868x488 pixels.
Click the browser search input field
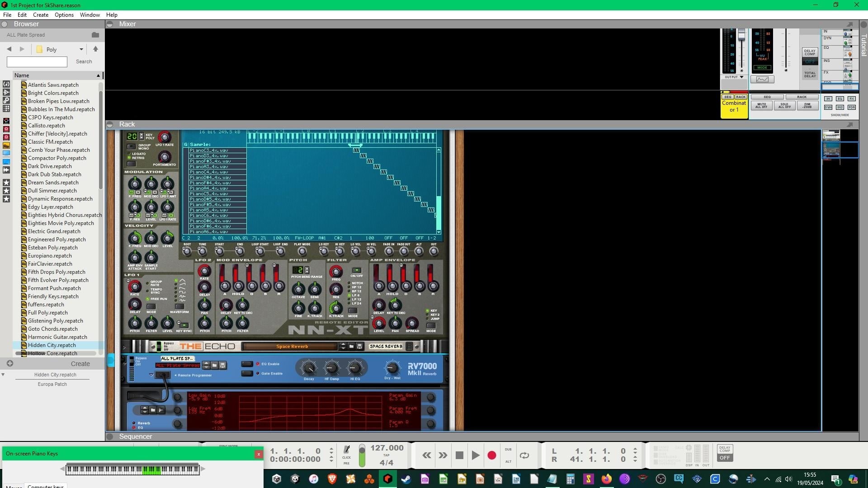pyautogui.click(x=37, y=61)
